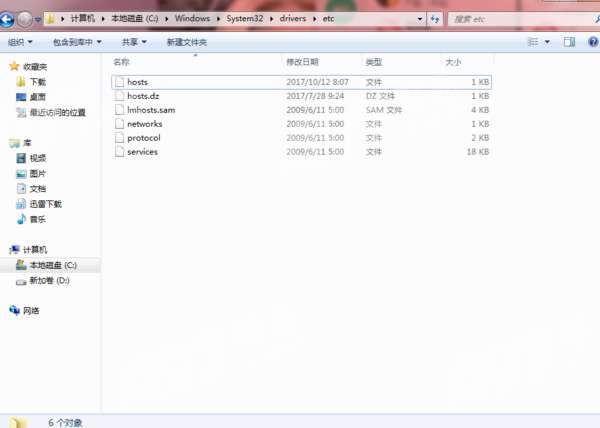
Task: Click the protocol file name
Action: click(144, 138)
